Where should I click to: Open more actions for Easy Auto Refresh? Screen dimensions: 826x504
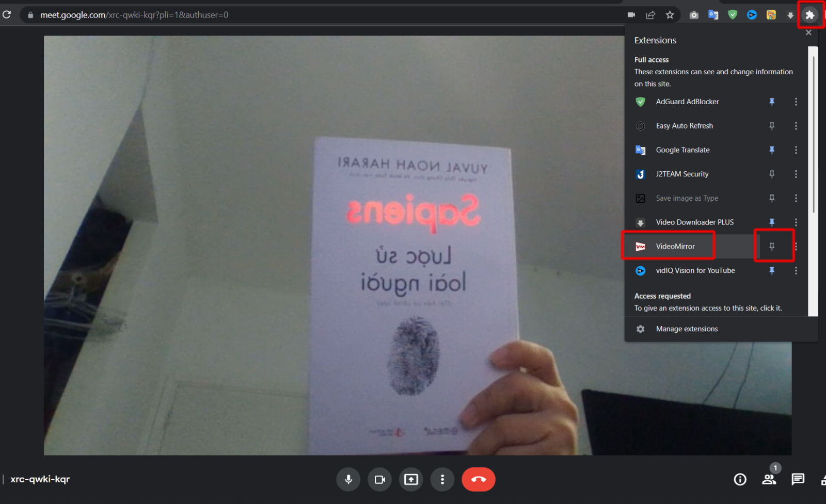796,126
